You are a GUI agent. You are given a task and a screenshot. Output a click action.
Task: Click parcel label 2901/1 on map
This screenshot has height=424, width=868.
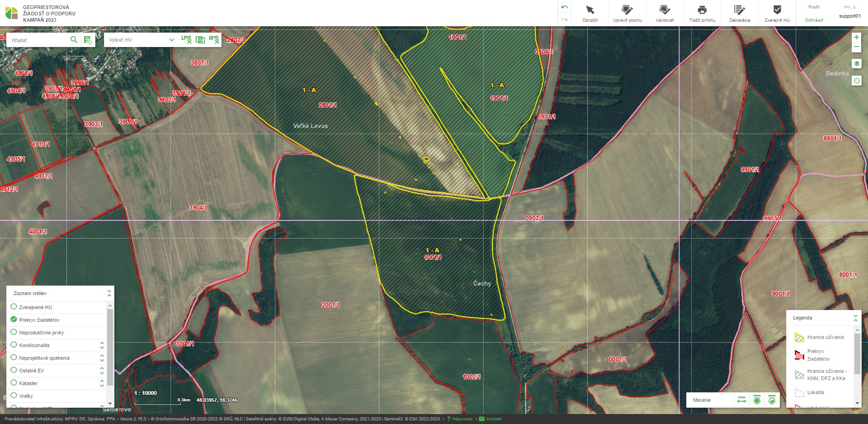327,105
